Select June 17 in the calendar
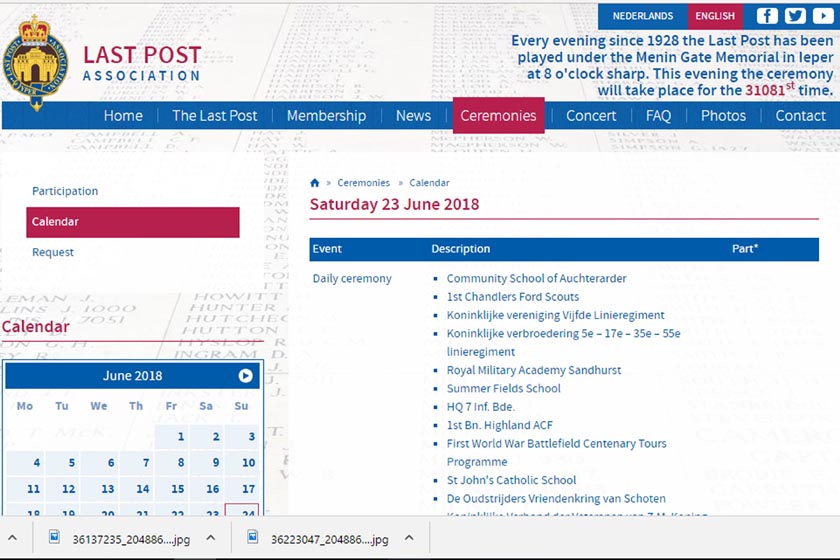 (x=242, y=489)
